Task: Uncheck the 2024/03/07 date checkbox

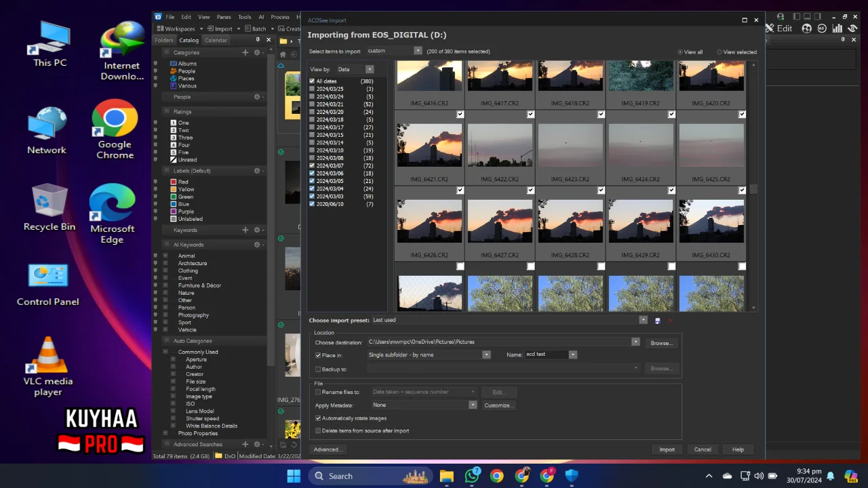Action: tap(312, 165)
